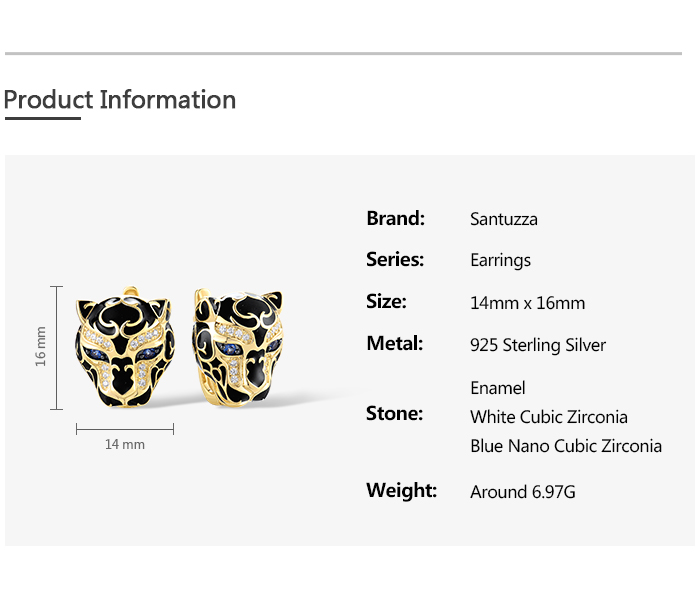
Task: Click the Weight: field label
Action: [401, 490]
